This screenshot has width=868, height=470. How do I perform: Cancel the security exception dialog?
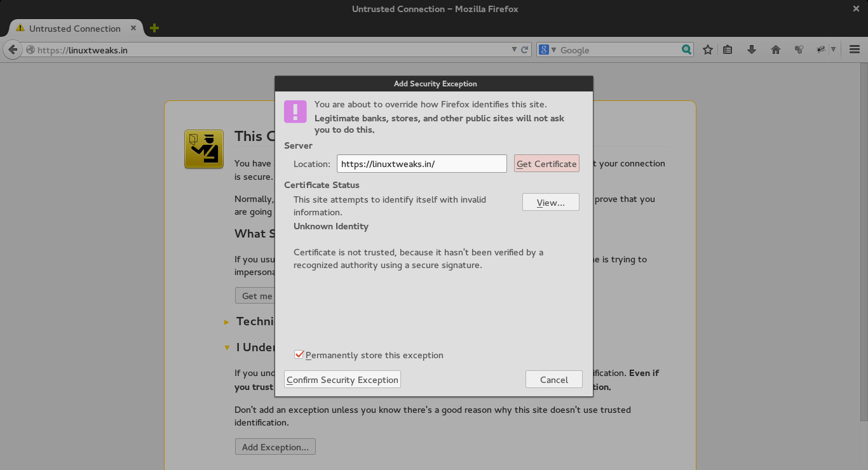pos(554,379)
